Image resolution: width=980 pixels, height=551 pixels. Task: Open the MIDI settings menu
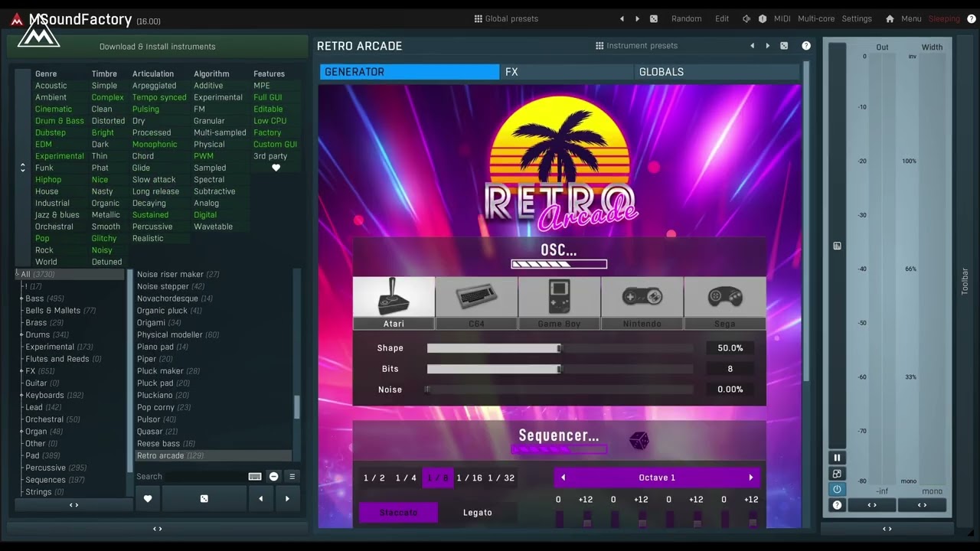782,18
